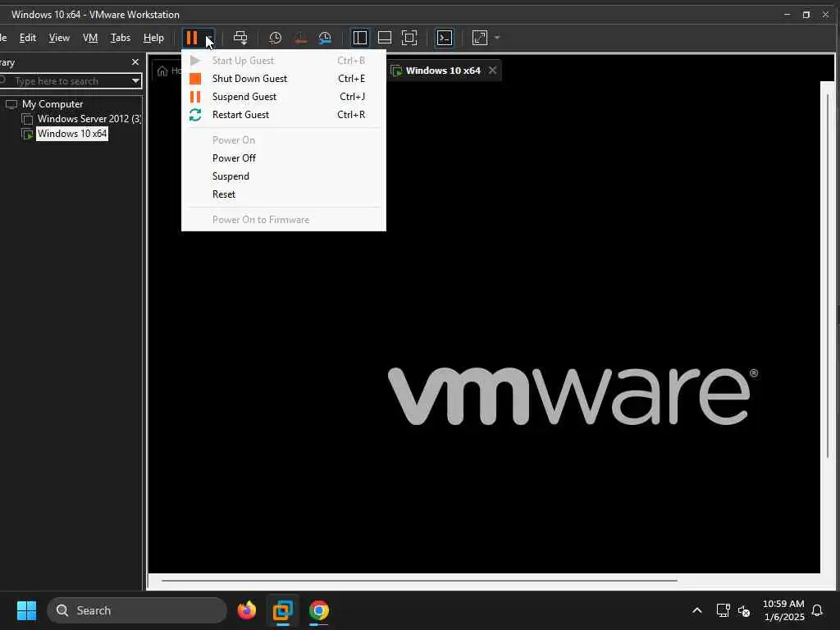Image resolution: width=840 pixels, height=630 pixels.
Task: Click the VM icon beside Windows Server 2012
Action: (x=27, y=119)
